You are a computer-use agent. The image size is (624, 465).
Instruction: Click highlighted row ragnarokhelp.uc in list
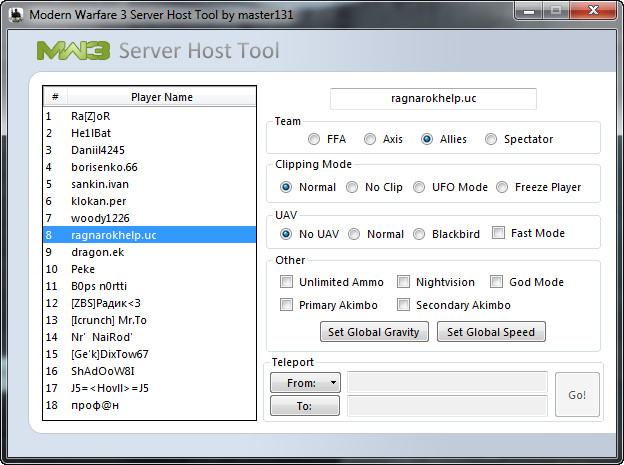(149, 235)
